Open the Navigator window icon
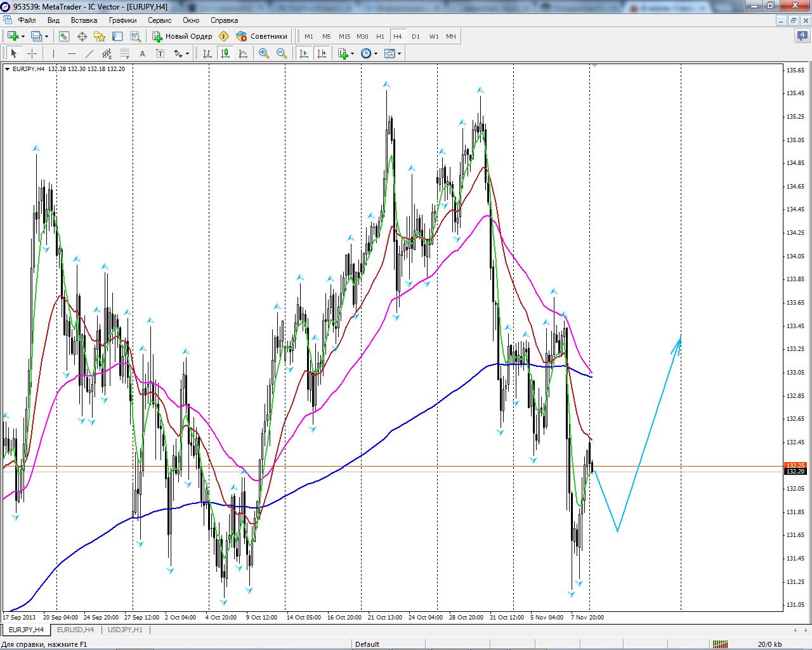812x650 pixels. 100,36
